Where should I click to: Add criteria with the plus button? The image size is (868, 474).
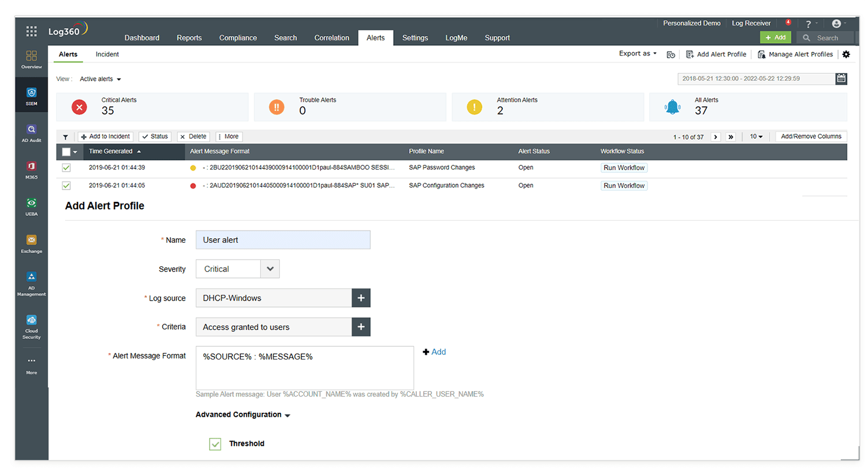point(361,327)
